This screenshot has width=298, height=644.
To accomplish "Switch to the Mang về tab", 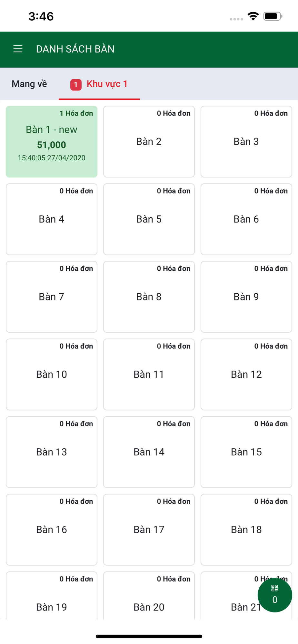I will click(29, 84).
